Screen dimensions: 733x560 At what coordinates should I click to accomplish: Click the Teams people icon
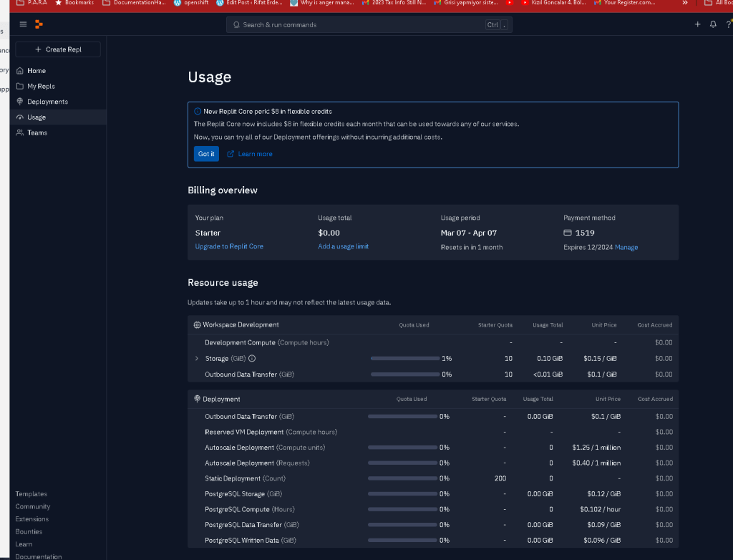(19, 132)
